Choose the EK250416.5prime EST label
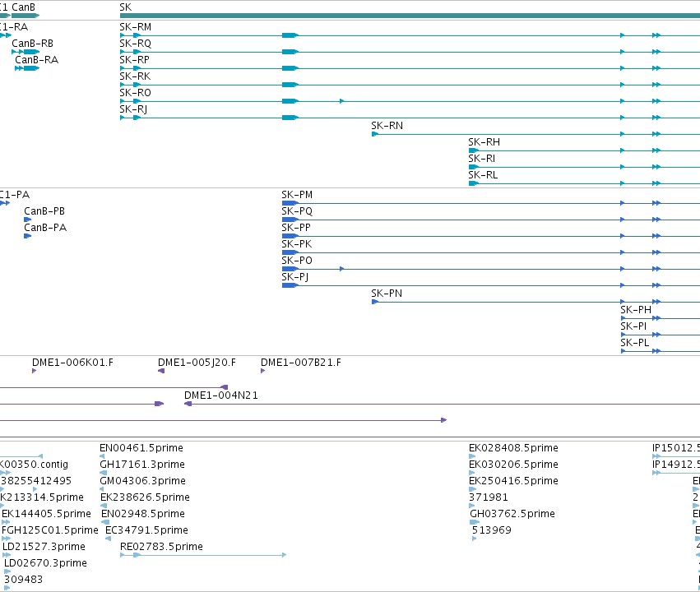This screenshot has width=700, height=592. tap(513, 481)
